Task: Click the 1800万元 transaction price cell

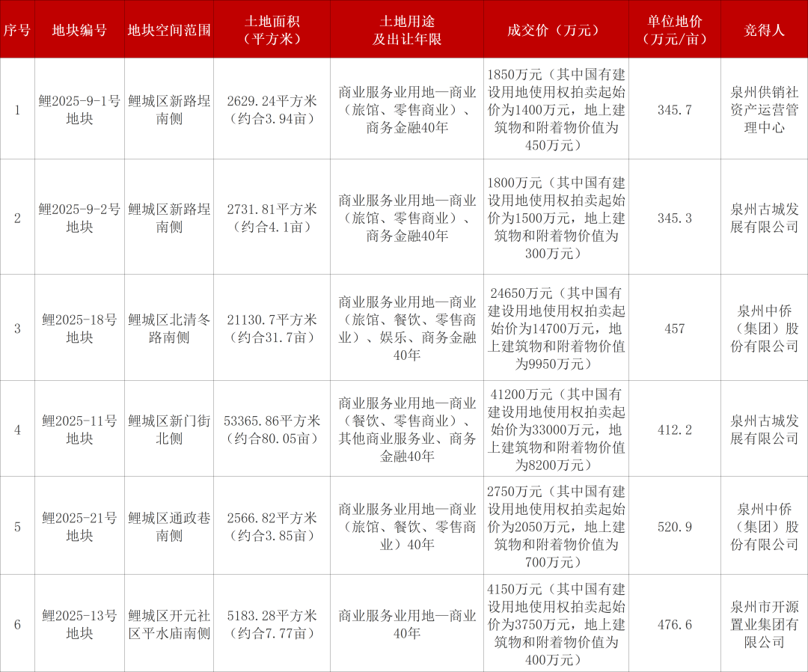Action: click(556, 217)
